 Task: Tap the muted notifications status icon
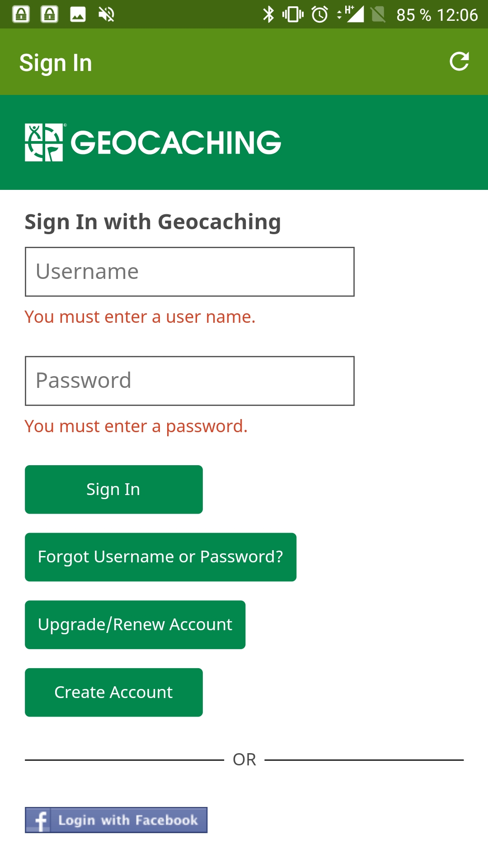(x=106, y=14)
